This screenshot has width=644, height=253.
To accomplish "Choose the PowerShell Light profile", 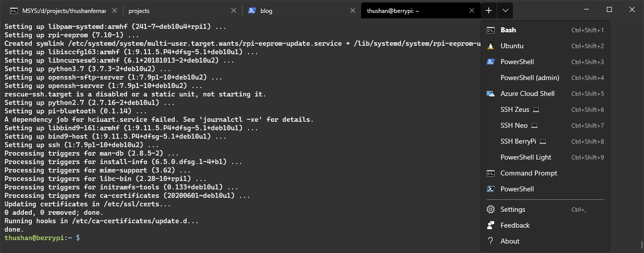I will pos(525,158).
